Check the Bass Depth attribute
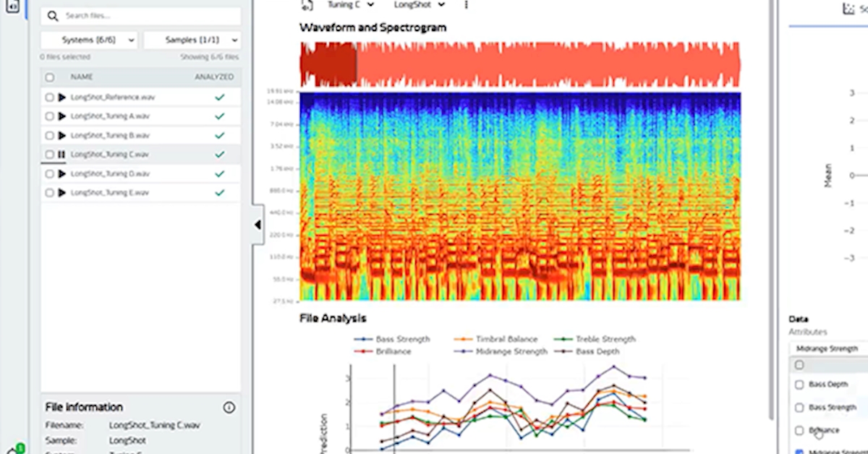868x454 pixels. tap(799, 384)
